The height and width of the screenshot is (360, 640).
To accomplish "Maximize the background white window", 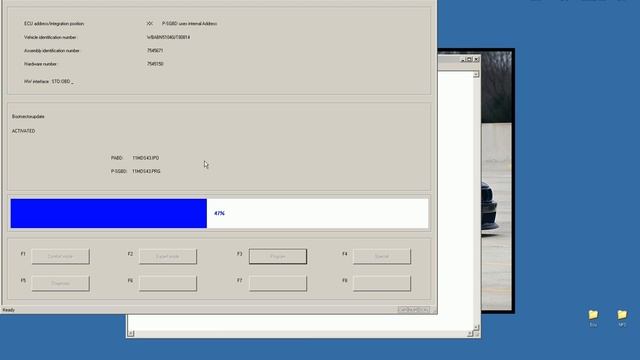I will click(x=469, y=60).
